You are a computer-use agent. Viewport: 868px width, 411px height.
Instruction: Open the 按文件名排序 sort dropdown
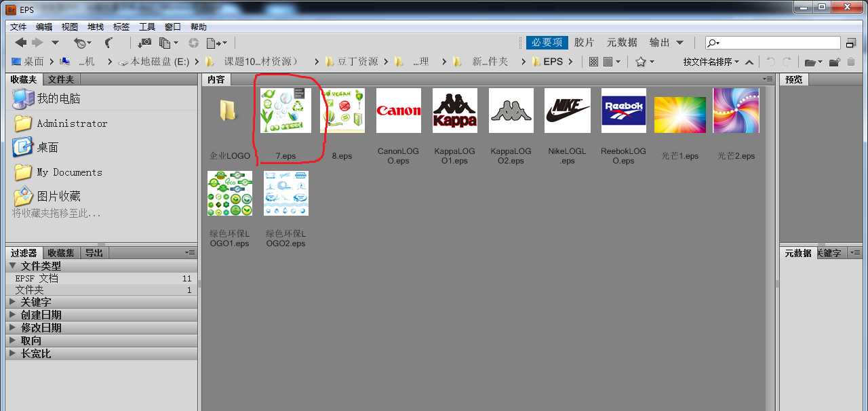click(711, 62)
